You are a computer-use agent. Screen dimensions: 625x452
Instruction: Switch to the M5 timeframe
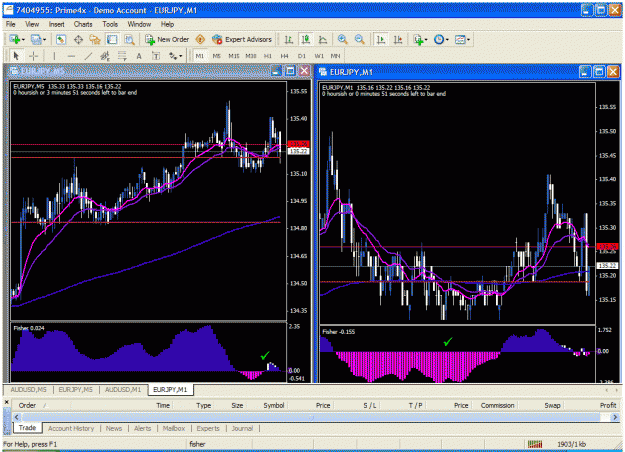[x=216, y=56]
